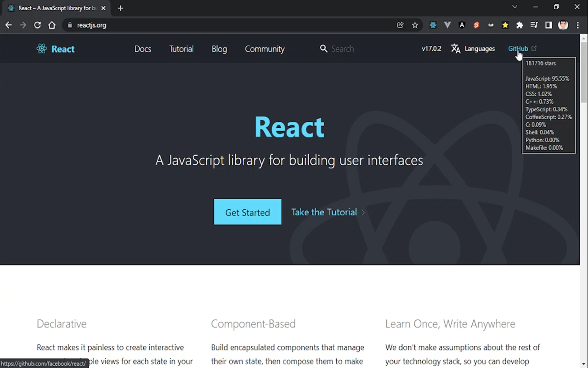This screenshot has width=588, height=368.
Task: Click the share page icon in address bar
Action: pos(401,25)
